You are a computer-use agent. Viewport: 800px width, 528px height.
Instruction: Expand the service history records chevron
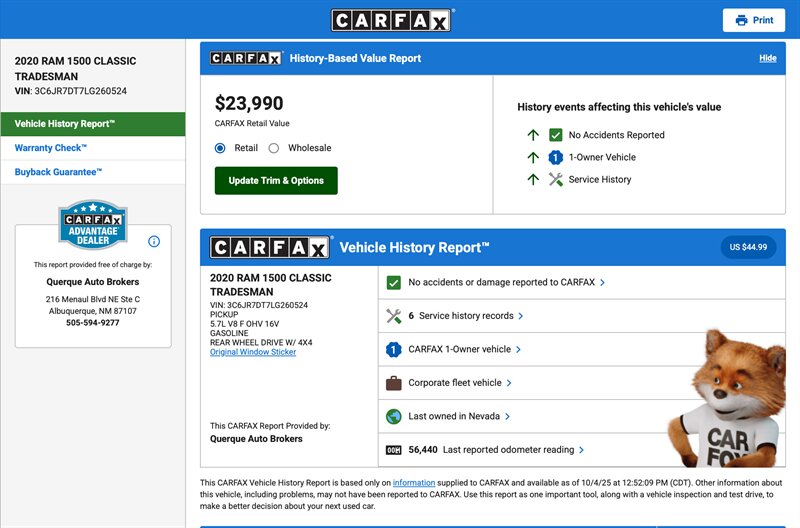pyautogui.click(x=522, y=316)
